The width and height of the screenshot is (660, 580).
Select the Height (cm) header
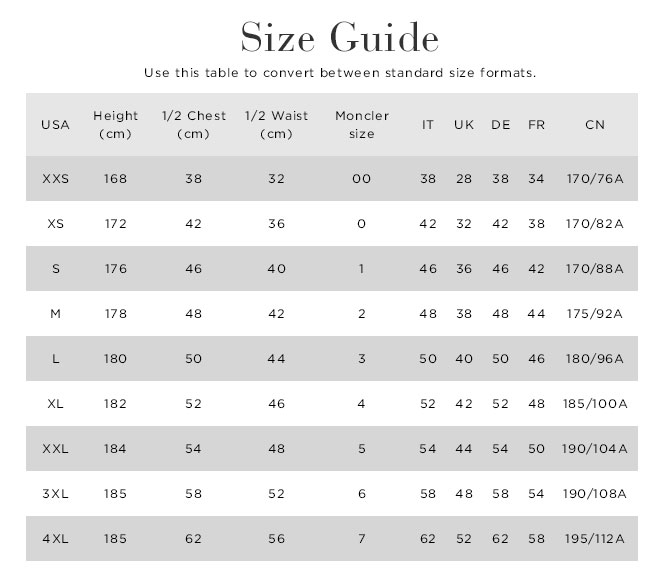pos(115,125)
